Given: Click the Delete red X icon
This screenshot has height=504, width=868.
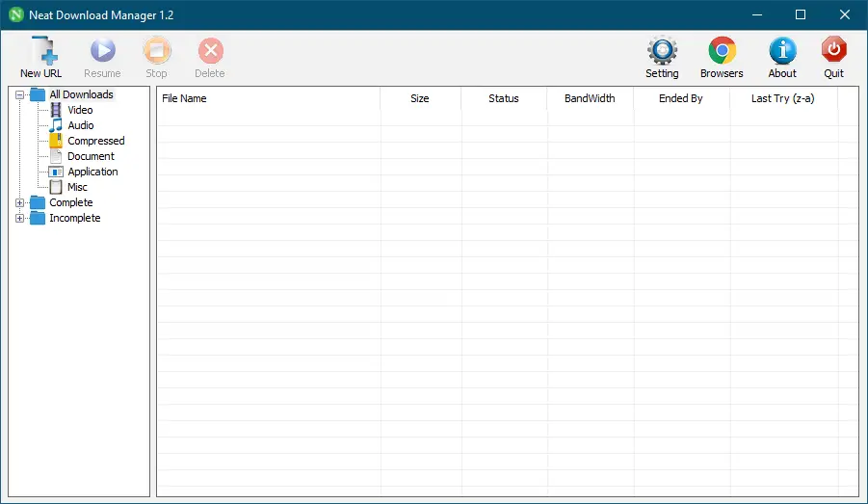Looking at the screenshot, I should click(210, 50).
